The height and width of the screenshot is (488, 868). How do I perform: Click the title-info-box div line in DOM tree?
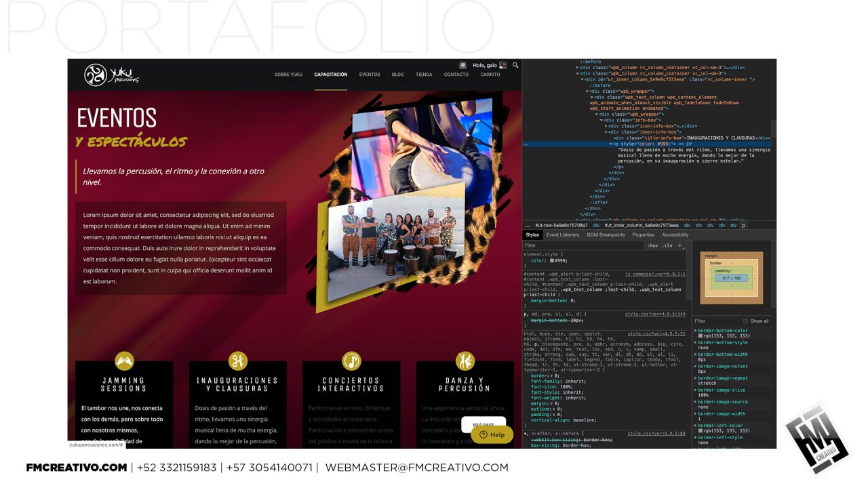(692, 138)
